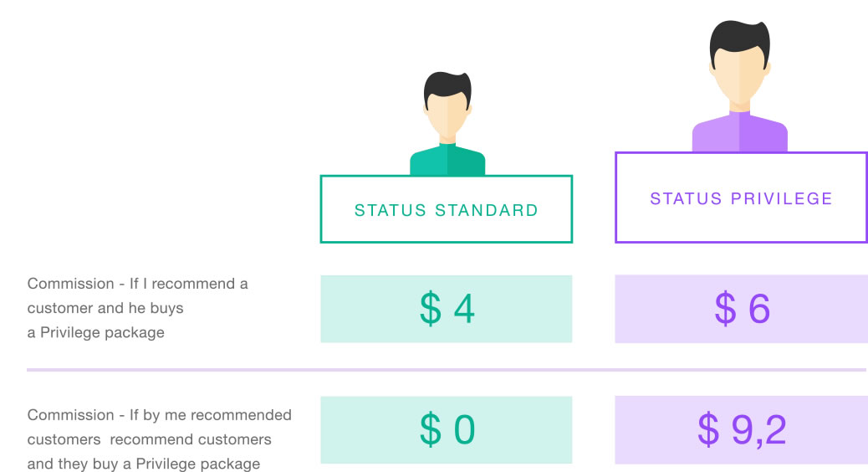Click the dollar sign in the $ 4 cell

(430, 309)
